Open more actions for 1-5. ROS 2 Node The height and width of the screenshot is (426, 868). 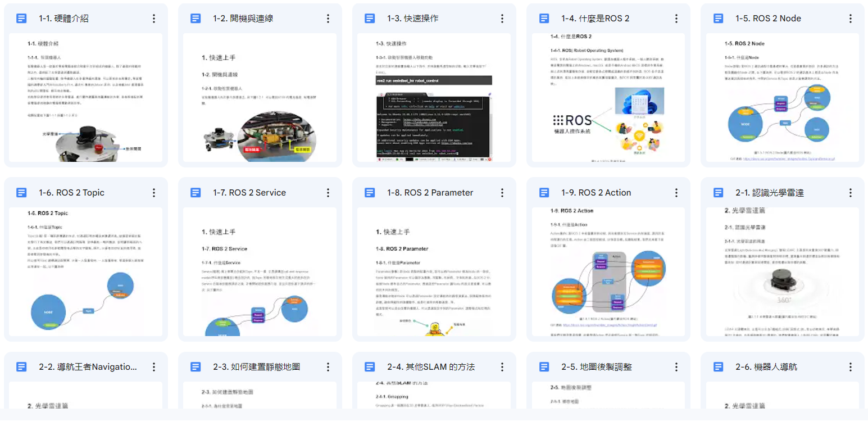pos(851,19)
